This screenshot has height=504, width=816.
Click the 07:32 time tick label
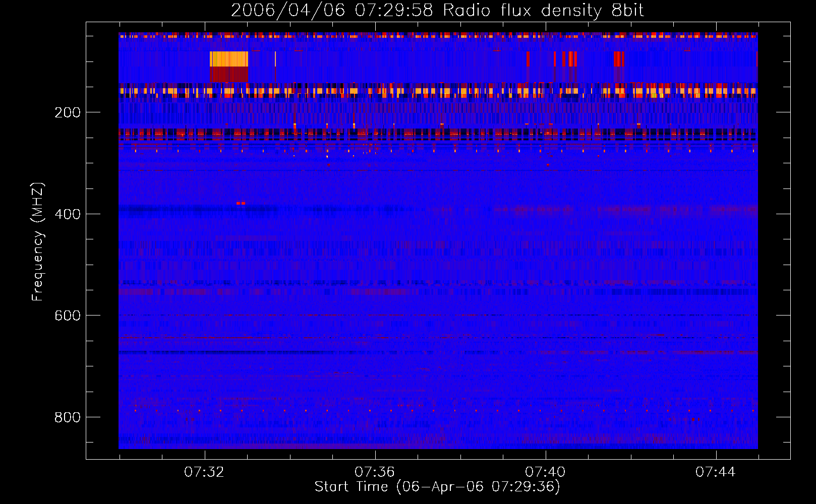point(204,472)
